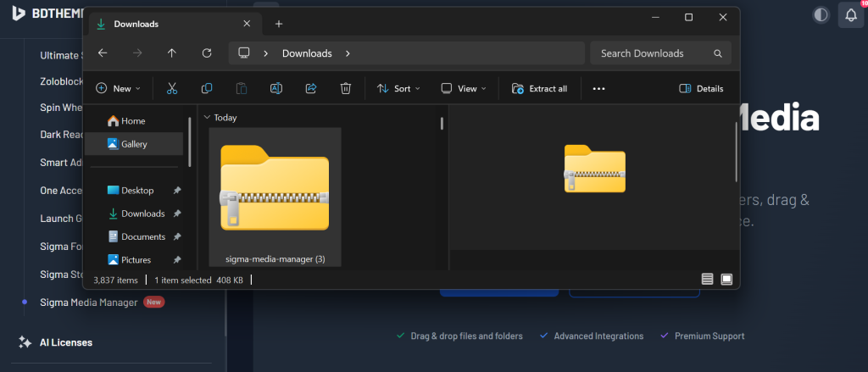Click the 3,837 items status text
Image resolution: width=868 pixels, height=372 pixels.
point(115,280)
